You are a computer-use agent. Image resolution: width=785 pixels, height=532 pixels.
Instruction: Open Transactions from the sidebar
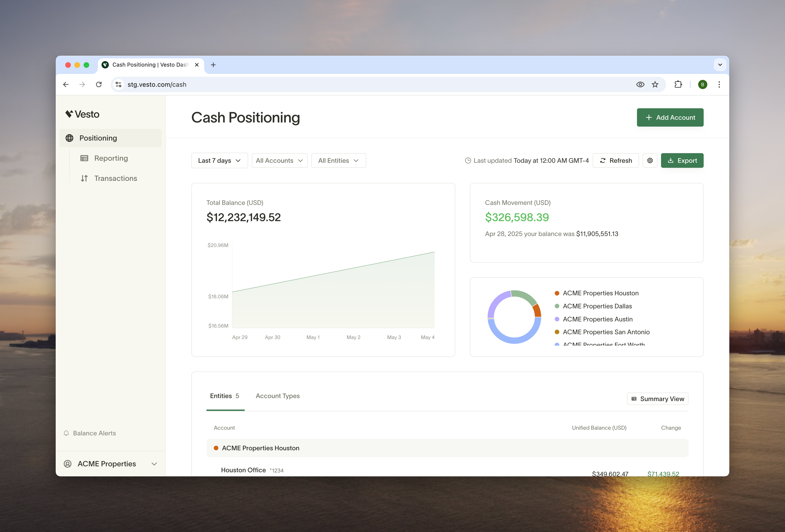[115, 178]
